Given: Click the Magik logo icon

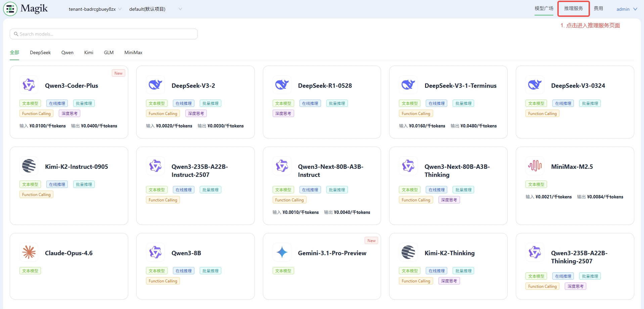Looking at the screenshot, I should (10, 9).
